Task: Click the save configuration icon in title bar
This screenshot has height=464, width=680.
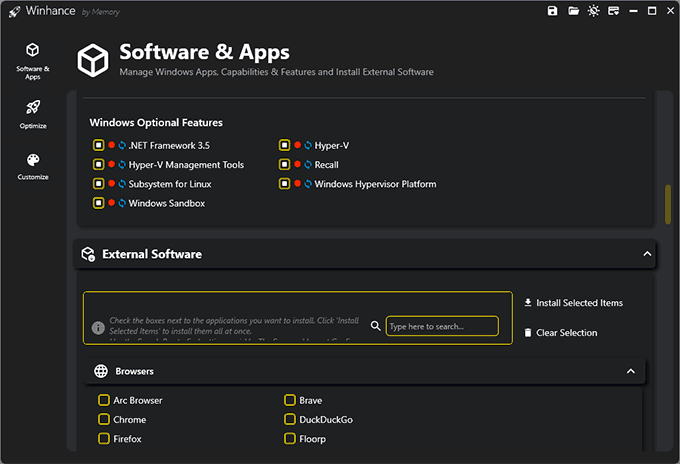Action: pos(552,11)
